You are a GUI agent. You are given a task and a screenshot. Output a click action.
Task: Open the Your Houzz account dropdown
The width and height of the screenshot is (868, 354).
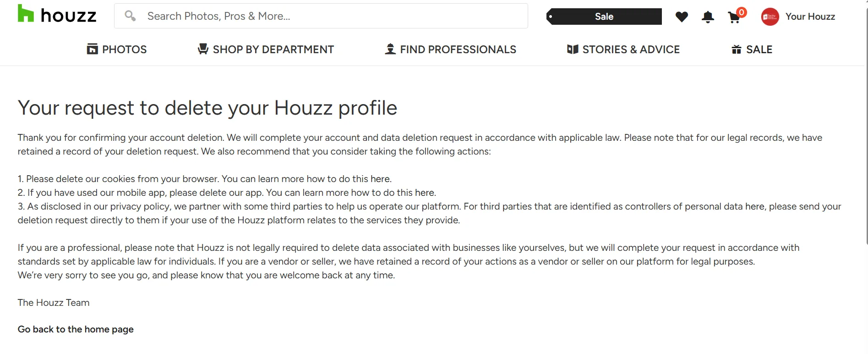coord(810,17)
